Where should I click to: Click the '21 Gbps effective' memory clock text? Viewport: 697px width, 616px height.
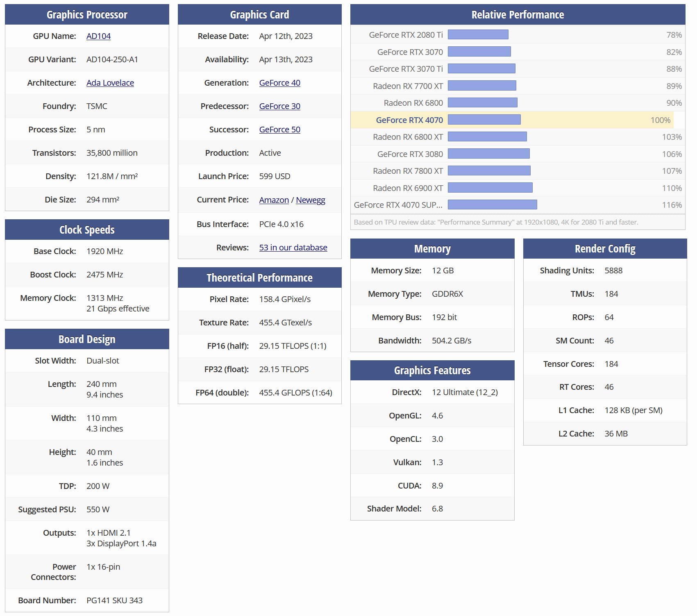click(118, 309)
